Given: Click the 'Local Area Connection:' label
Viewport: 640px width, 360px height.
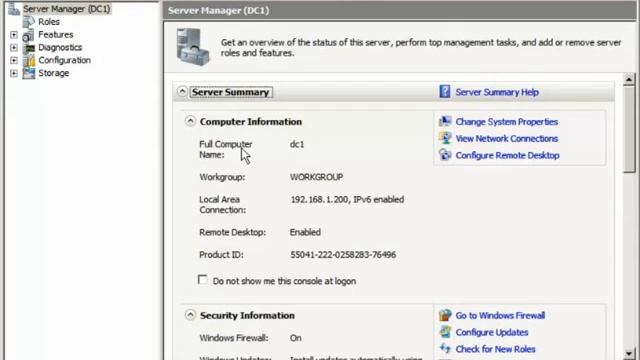Looking at the screenshot, I should (x=222, y=204).
